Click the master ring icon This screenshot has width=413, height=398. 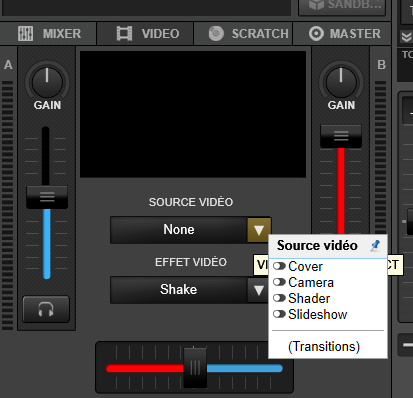(x=316, y=33)
